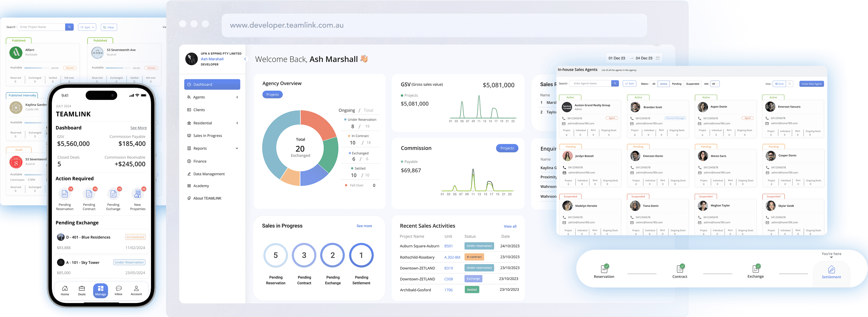Click the list view icon in agents panel
The image size is (868, 317).
coord(789,84)
